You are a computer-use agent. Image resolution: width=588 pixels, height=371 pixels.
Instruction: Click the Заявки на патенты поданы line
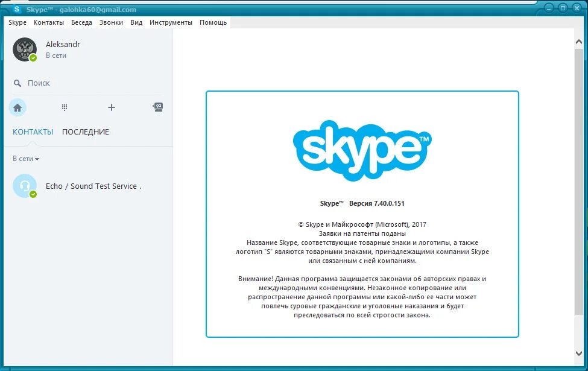click(362, 233)
